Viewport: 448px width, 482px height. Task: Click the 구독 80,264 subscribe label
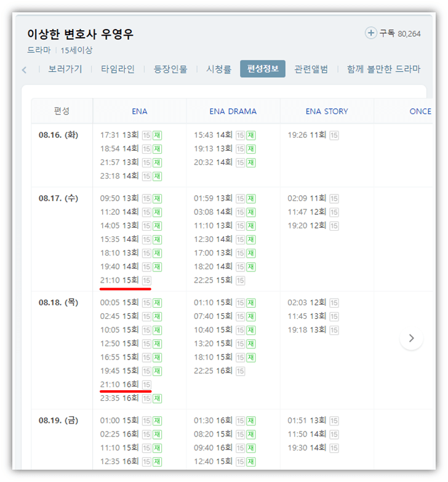pyautogui.click(x=400, y=33)
